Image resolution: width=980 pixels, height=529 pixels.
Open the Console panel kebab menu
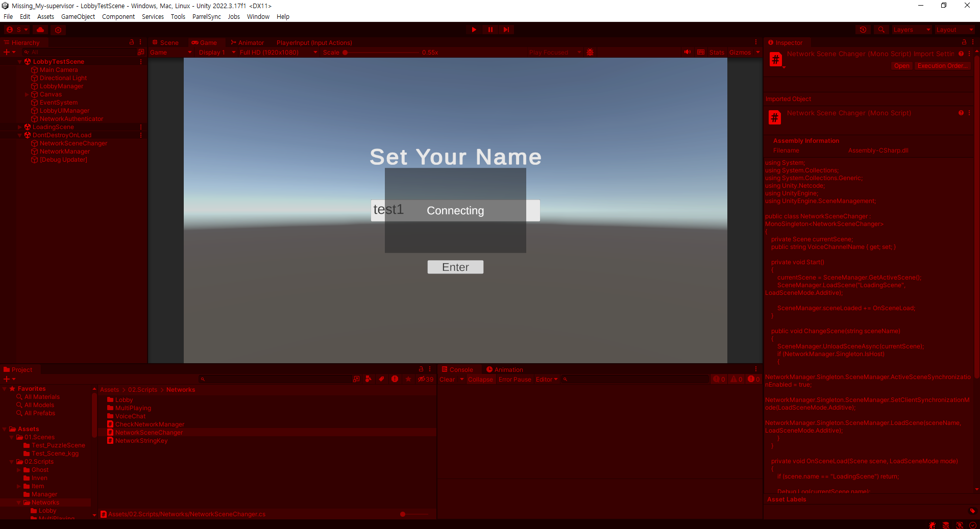click(x=756, y=369)
